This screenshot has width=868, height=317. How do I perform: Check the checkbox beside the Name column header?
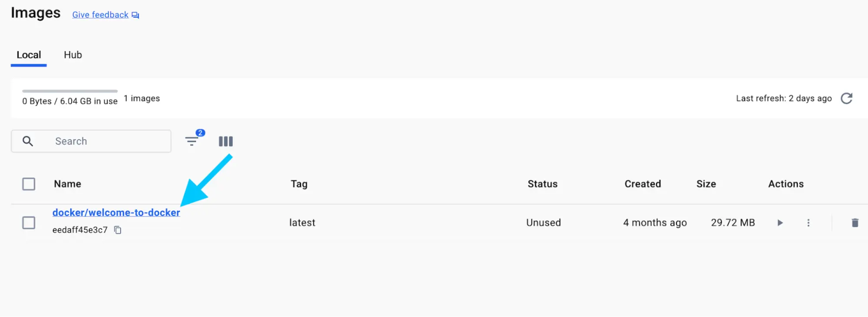pos(29,184)
